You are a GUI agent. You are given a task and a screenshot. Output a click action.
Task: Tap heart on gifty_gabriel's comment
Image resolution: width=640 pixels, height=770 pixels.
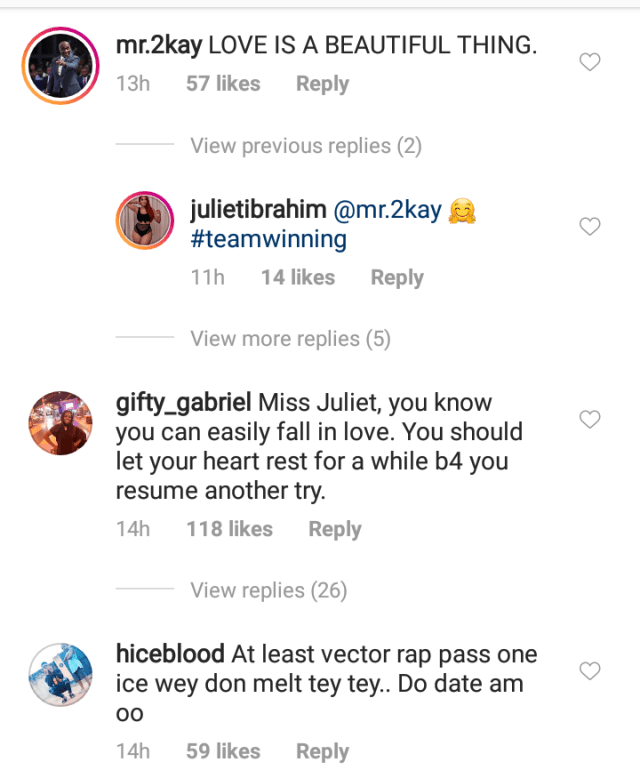tap(590, 419)
